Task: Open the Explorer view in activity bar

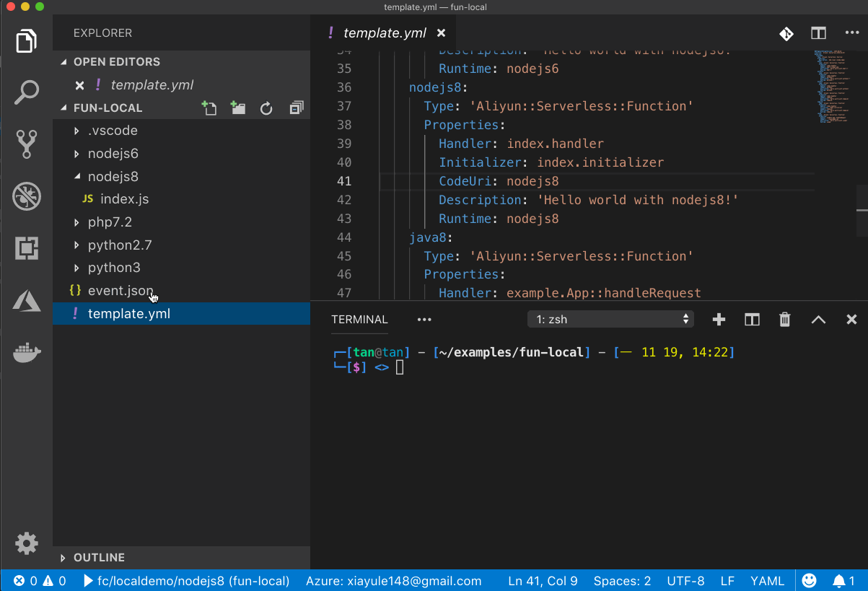Action: tap(27, 41)
